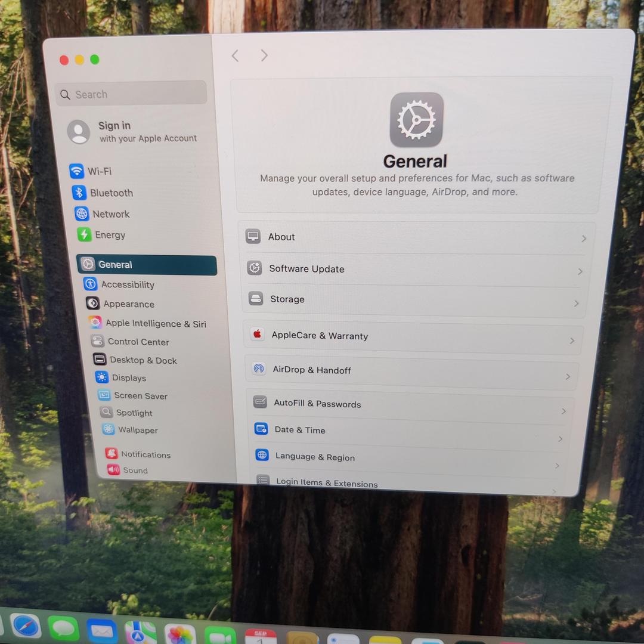Open Sound settings in the sidebar

click(x=127, y=470)
